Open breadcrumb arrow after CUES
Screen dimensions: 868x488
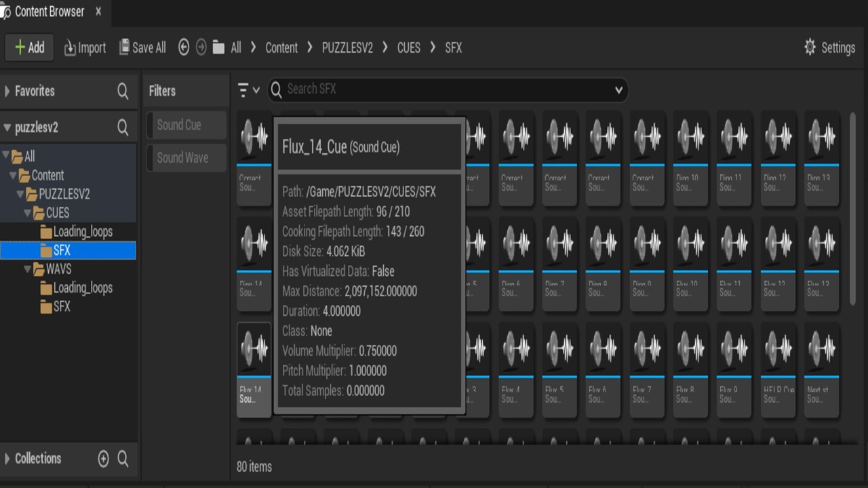(433, 47)
